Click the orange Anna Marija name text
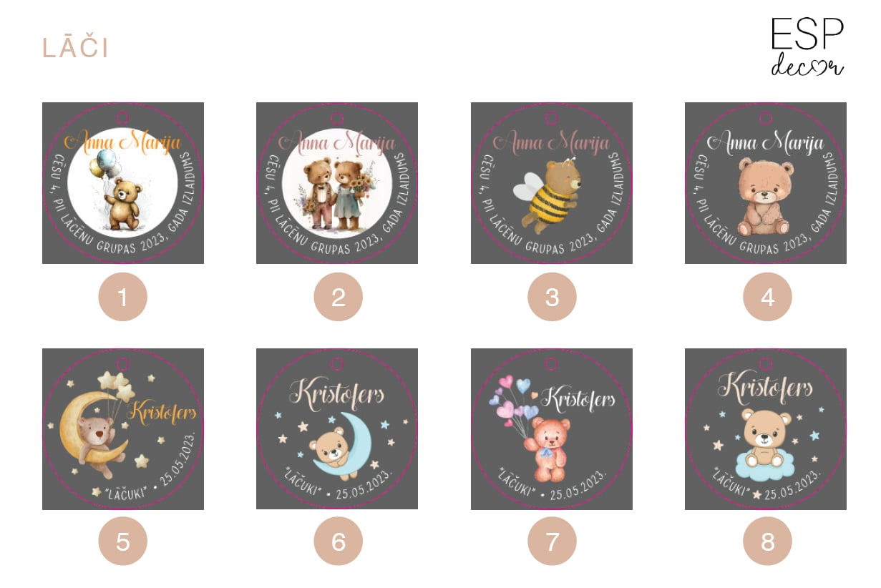This screenshot has width=881, height=588. coord(123,142)
